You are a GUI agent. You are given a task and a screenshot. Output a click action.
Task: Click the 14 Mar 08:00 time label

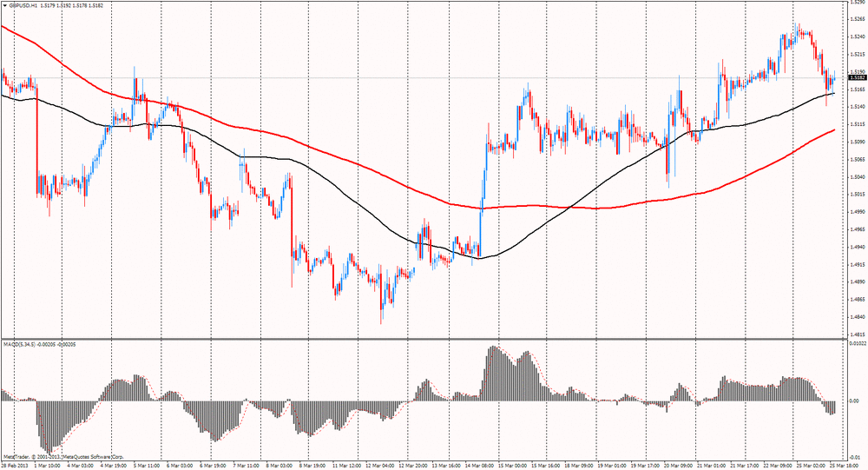480,466
